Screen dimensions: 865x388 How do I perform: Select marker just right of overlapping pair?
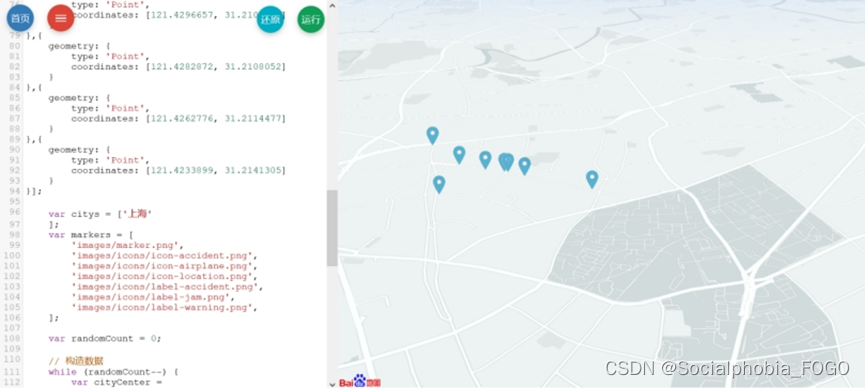(525, 166)
